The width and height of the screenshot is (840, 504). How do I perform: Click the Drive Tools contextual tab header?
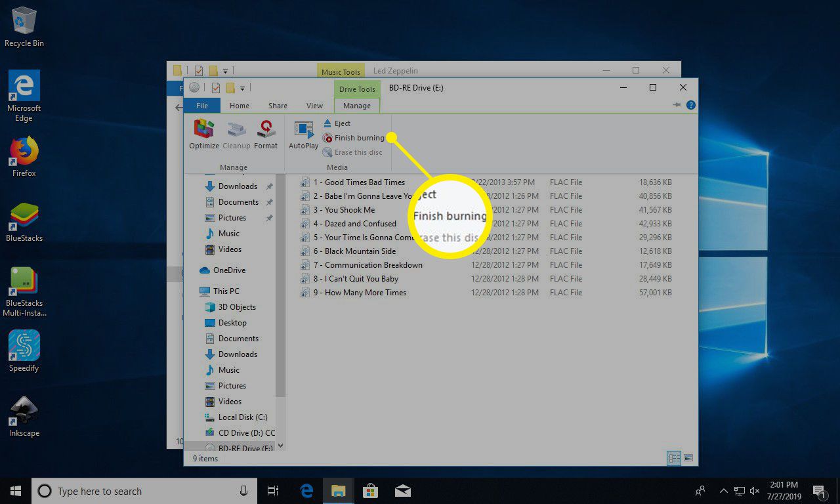point(357,89)
